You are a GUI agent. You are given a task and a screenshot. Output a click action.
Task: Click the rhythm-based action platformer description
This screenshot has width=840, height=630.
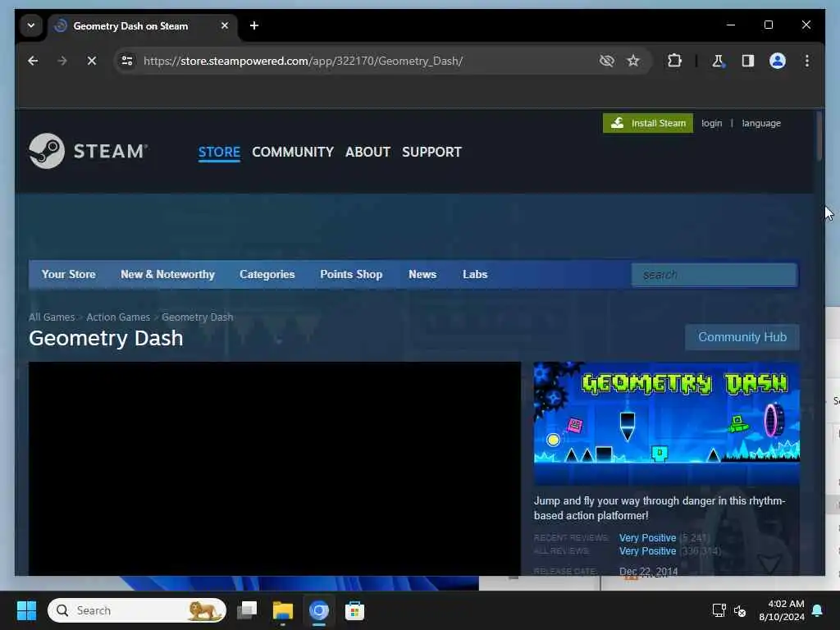660,508
